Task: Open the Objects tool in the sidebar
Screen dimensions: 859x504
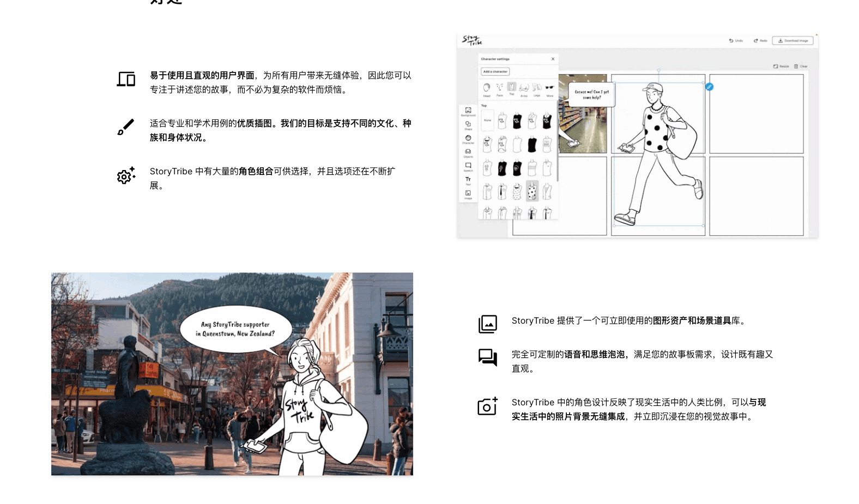Action: click(468, 153)
